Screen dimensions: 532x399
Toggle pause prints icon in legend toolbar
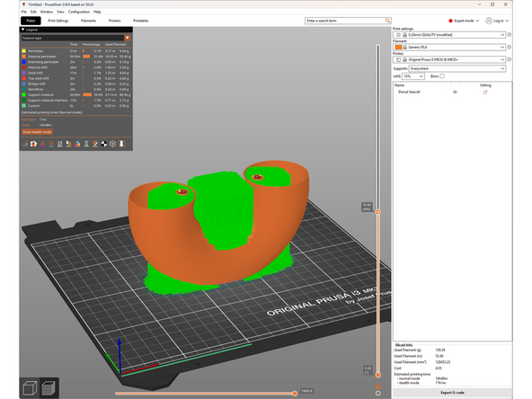86,144
